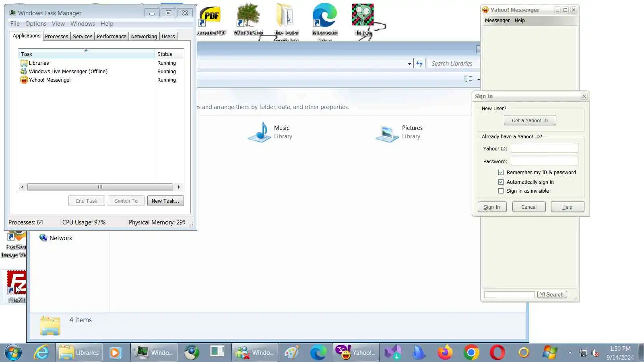
Task: Open Windows Live Messenger taskbar button
Action: click(255, 353)
